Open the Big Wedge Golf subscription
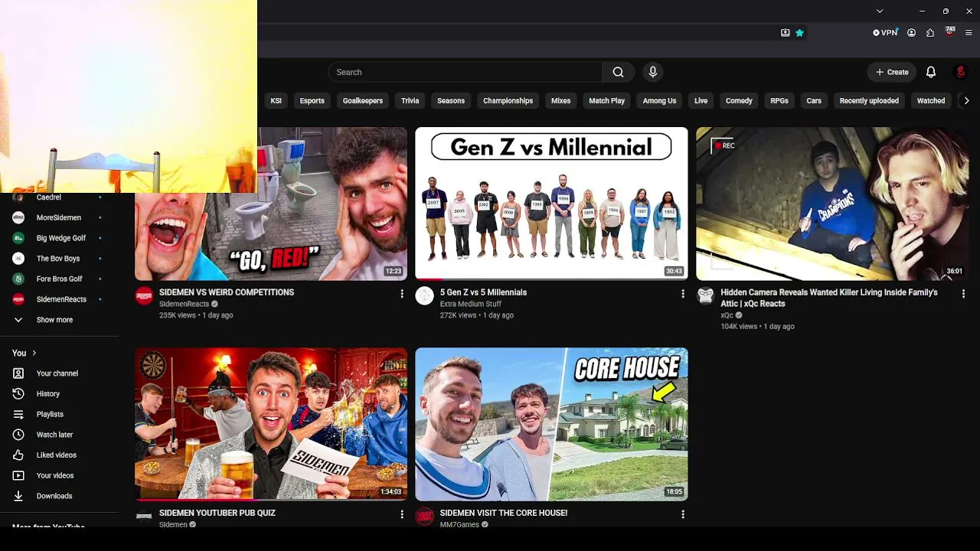980x551 pixels. (x=59, y=238)
